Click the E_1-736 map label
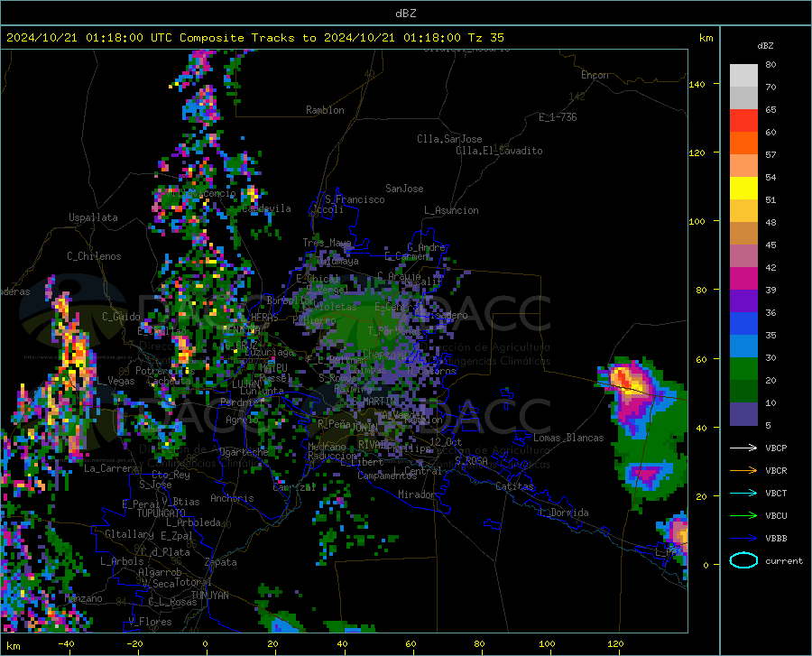 (558, 117)
